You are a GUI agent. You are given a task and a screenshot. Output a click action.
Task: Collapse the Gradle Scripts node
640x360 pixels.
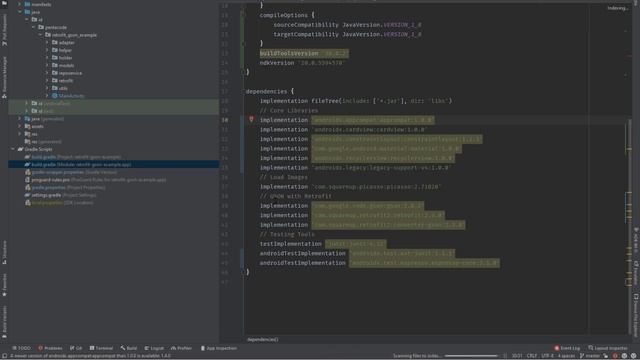click(13, 149)
